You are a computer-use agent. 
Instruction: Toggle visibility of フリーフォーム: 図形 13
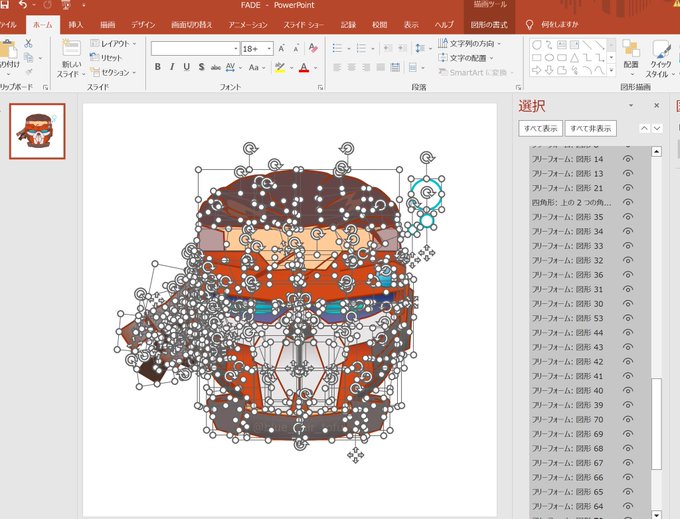click(628, 173)
